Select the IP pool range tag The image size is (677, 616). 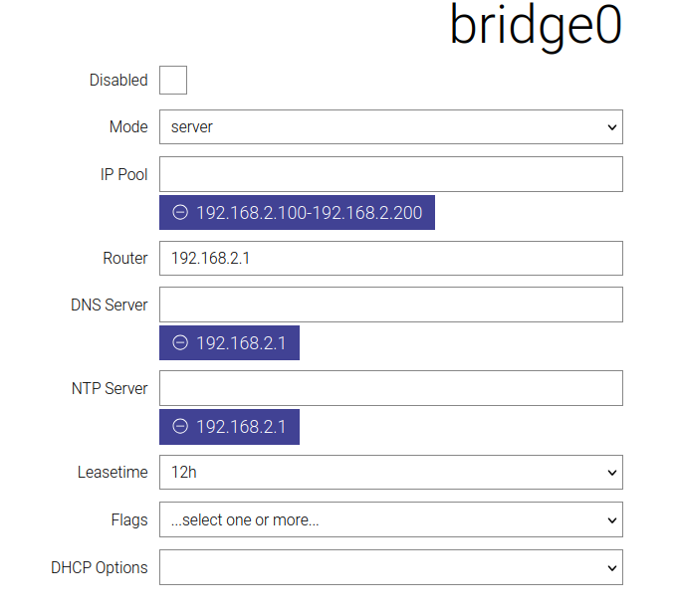coord(297,212)
